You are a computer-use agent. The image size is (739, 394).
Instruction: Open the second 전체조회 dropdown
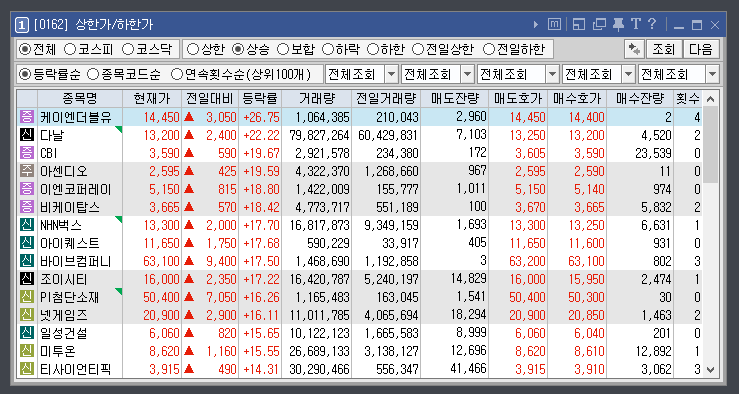(438, 74)
